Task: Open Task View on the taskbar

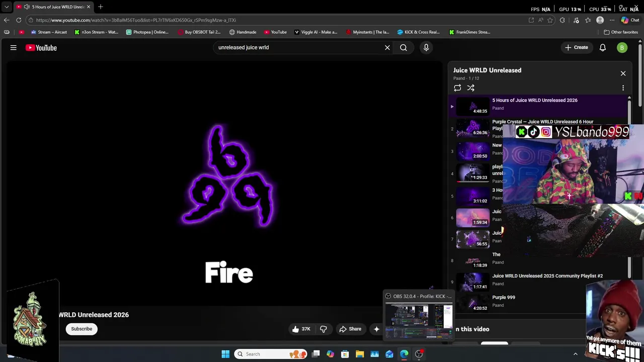Action: tap(315, 354)
